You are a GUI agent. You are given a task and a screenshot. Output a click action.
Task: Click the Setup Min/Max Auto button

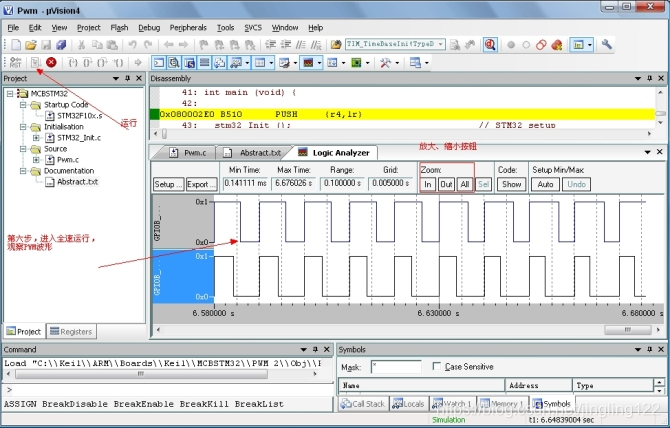click(545, 184)
